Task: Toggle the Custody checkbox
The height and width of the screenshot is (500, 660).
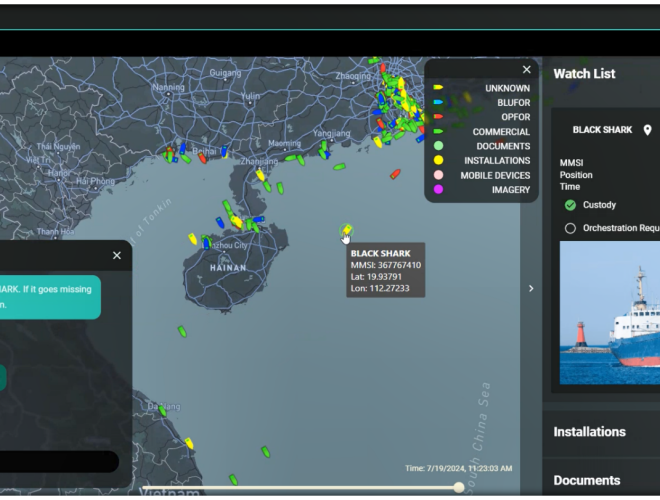Action: tap(570, 205)
